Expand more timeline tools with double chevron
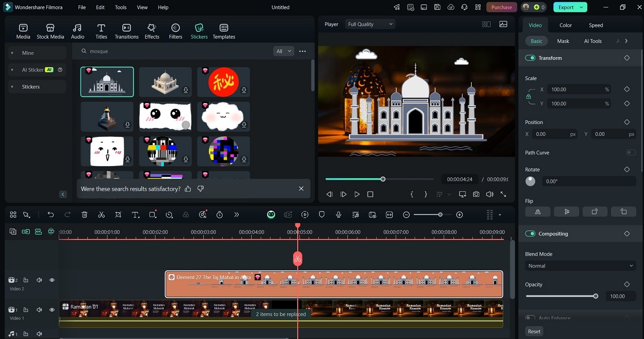Screen dimensions: 644x339 tap(236, 215)
